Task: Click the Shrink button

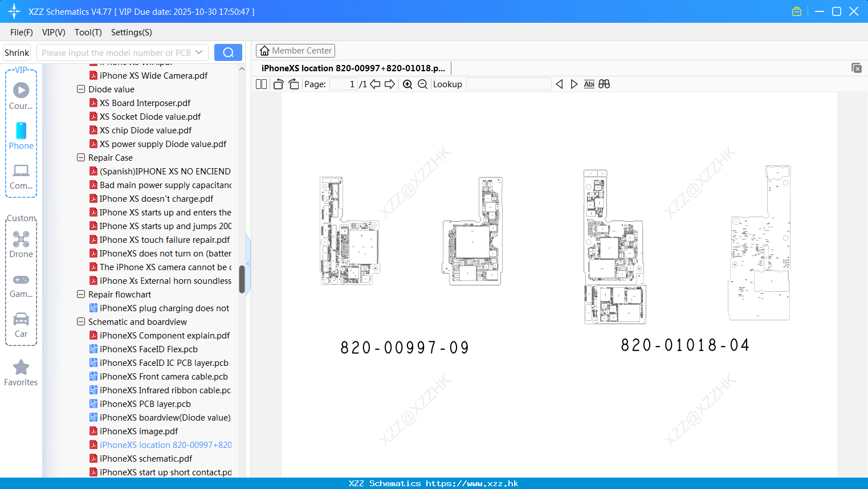Action: tap(17, 52)
